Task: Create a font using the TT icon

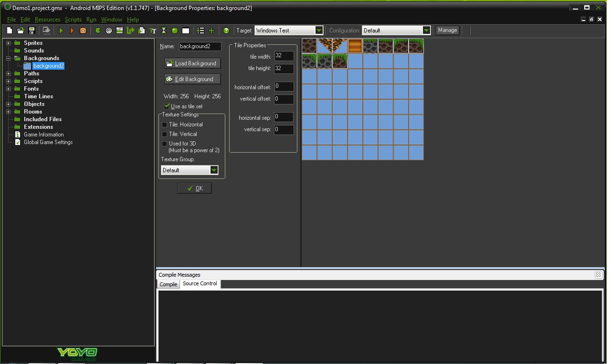Action: coord(153,31)
